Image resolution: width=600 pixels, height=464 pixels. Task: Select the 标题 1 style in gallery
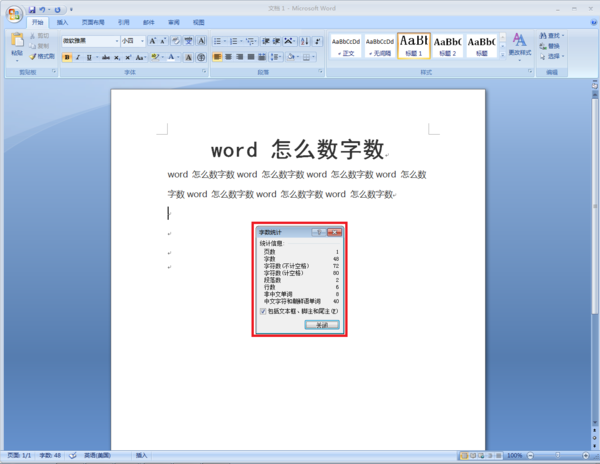pyautogui.click(x=414, y=46)
